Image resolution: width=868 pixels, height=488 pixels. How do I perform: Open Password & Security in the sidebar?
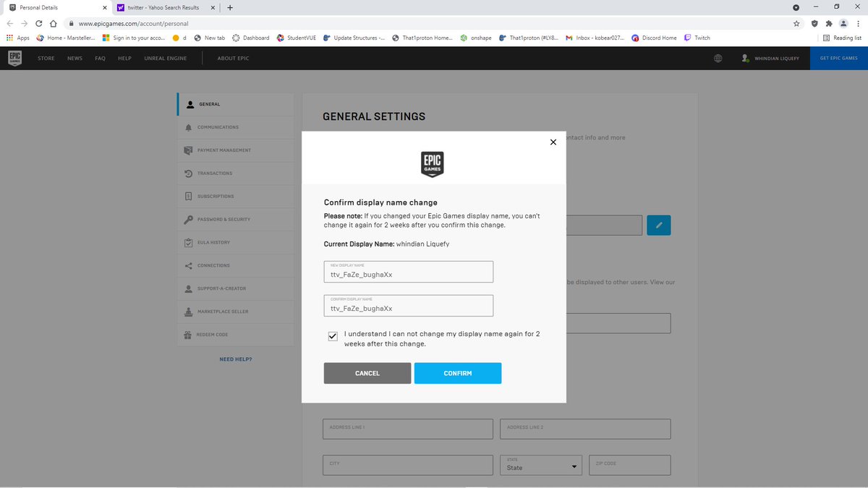pos(236,219)
